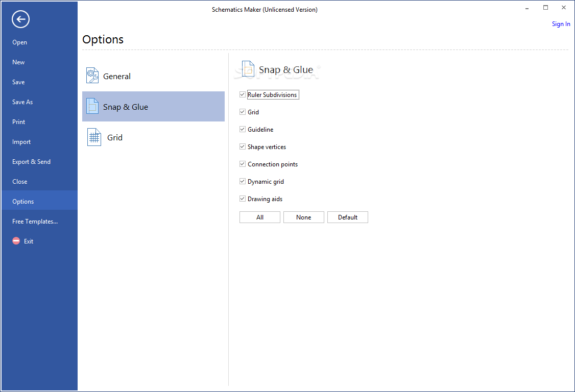Viewport: 575px width, 392px height.
Task: Disable the Shape vertices checkbox
Action: tap(243, 146)
